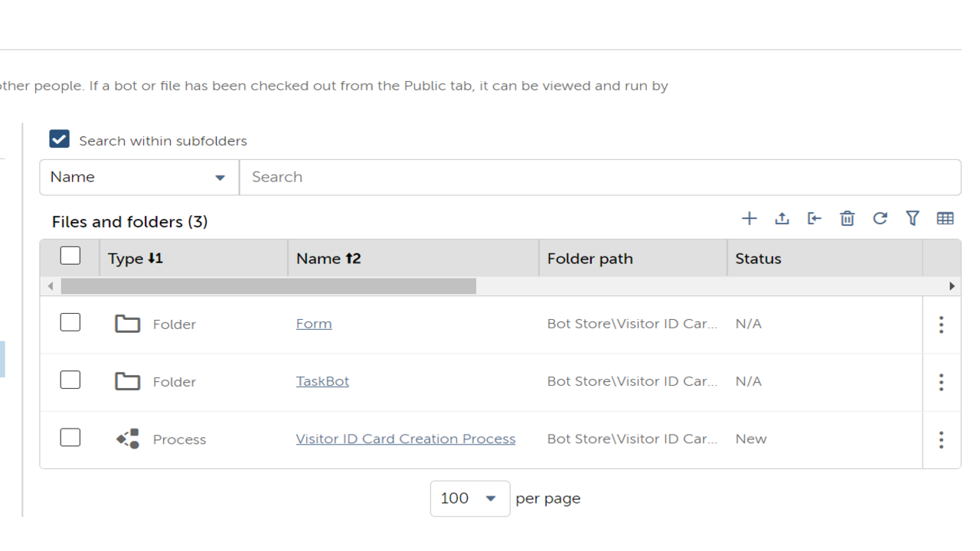This screenshot has height=551, width=980.
Task: Click the delete trash icon
Action: click(847, 219)
